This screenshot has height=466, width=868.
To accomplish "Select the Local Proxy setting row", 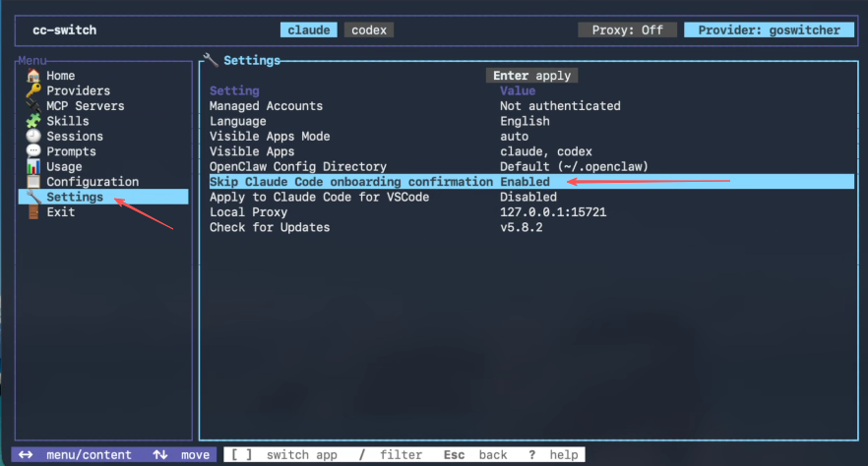I will coord(531,212).
